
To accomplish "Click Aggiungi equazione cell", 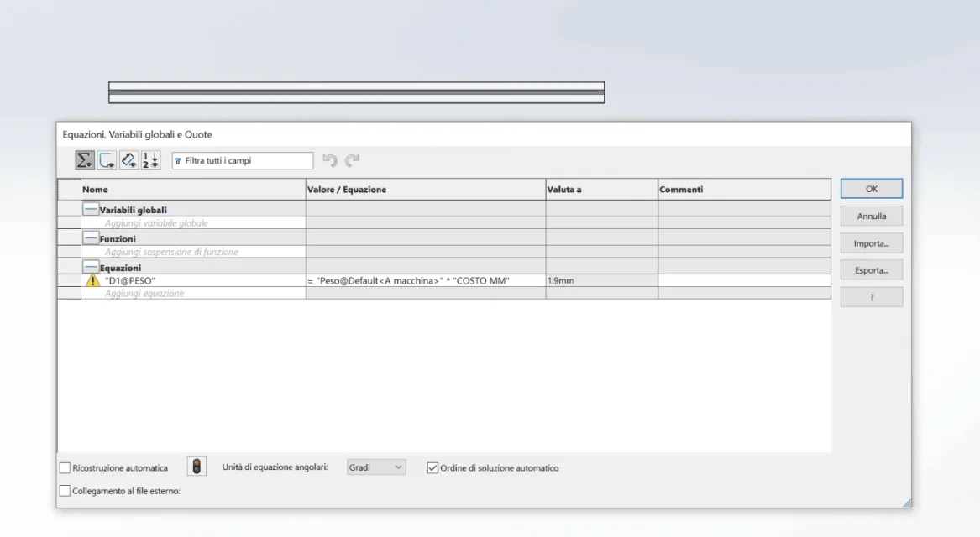I will pos(193,293).
